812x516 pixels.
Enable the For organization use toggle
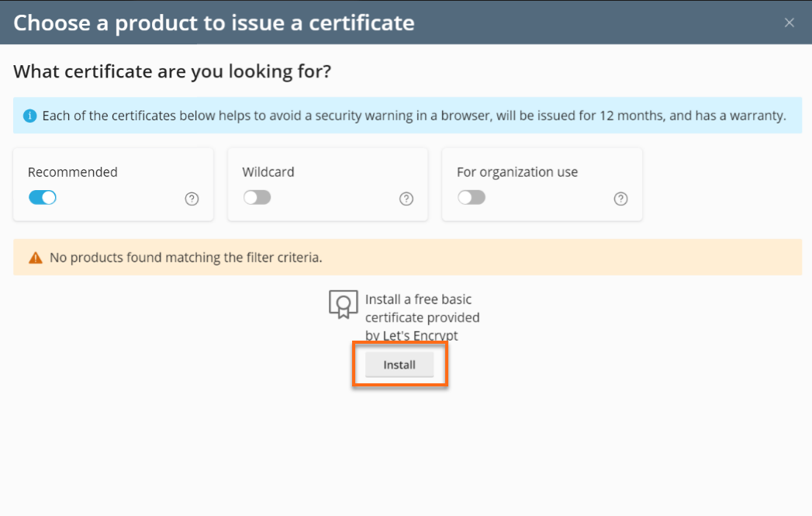tap(471, 198)
